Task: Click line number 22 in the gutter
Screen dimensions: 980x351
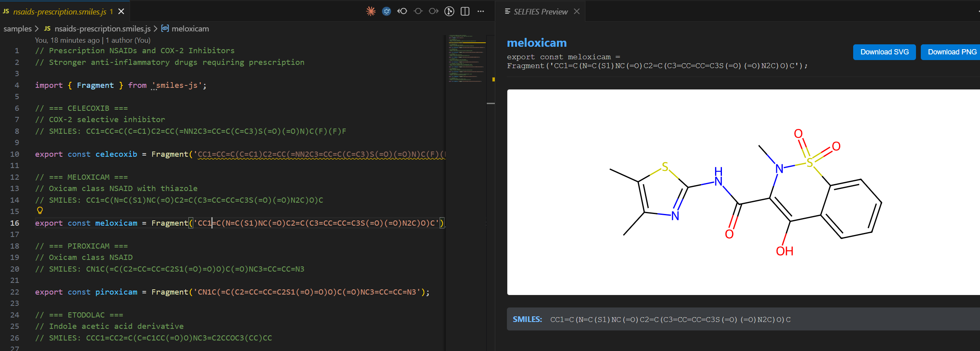Action: coord(14,292)
